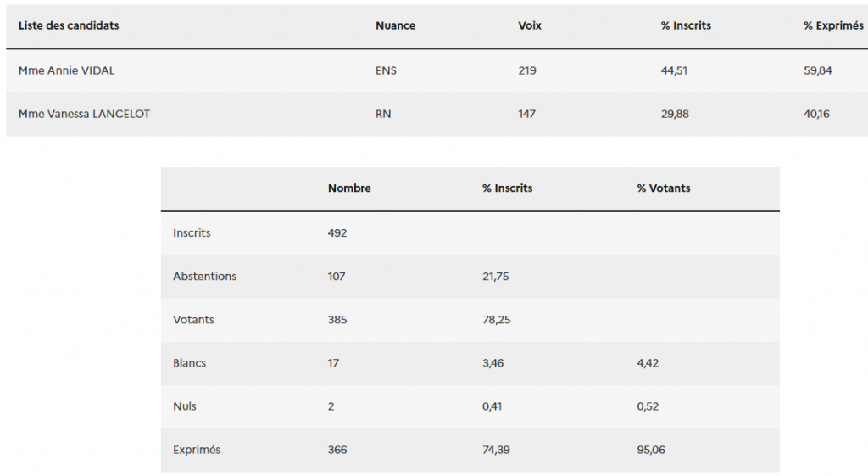Click the Nombre column header

(x=349, y=188)
